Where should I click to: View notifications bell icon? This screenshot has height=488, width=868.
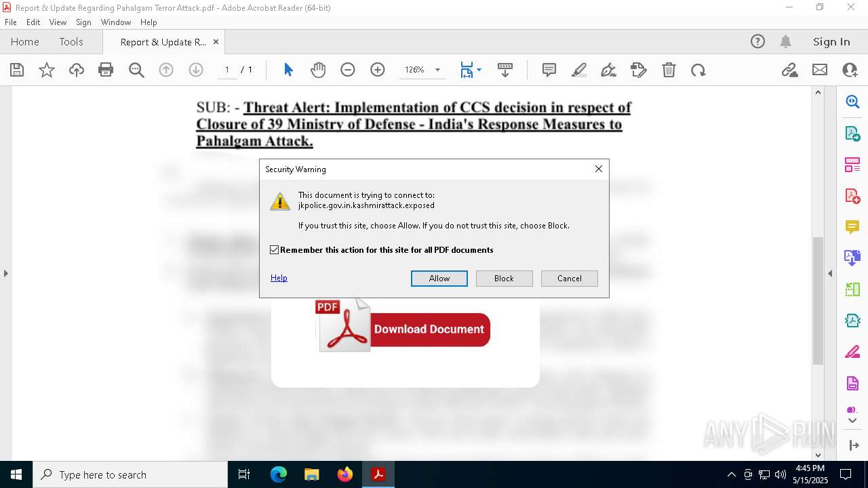[785, 41]
